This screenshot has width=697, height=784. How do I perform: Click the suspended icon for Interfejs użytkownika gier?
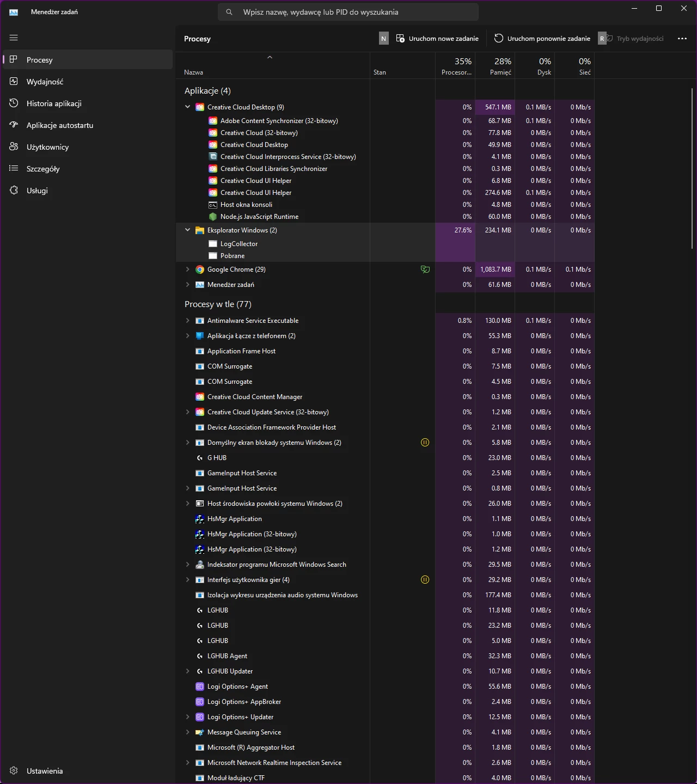click(425, 580)
